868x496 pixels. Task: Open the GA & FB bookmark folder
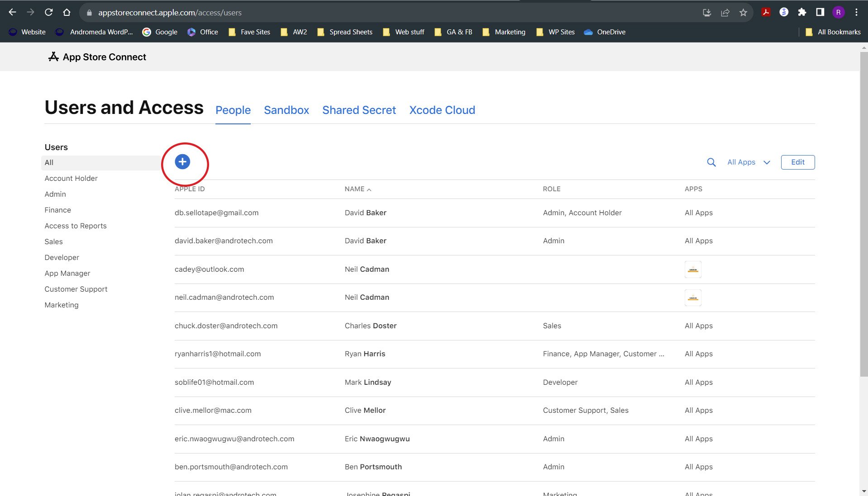pos(453,32)
